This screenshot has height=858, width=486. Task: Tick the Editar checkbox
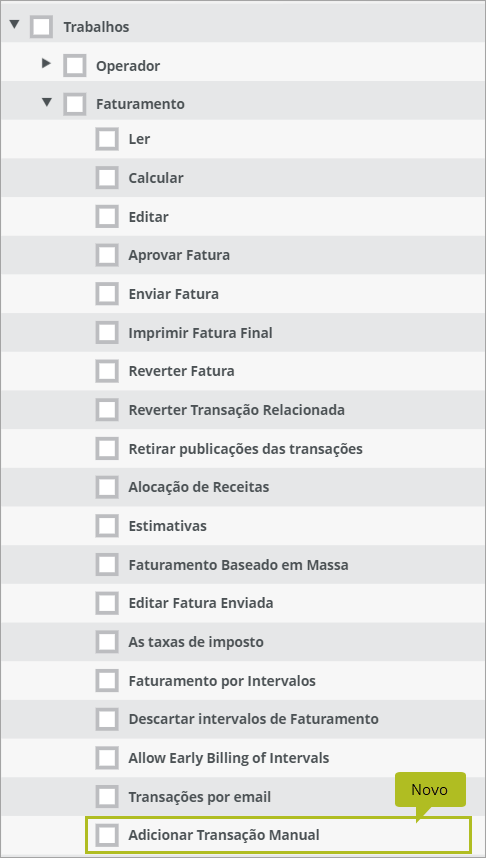107,217
